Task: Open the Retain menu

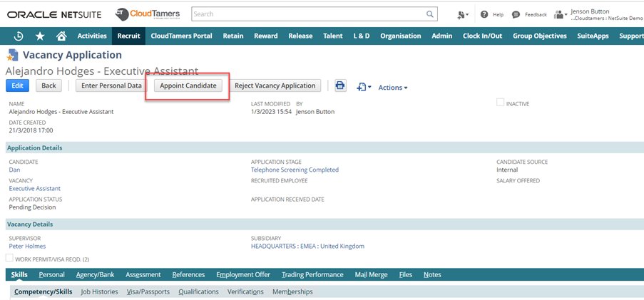Action: tap(233, 36)
